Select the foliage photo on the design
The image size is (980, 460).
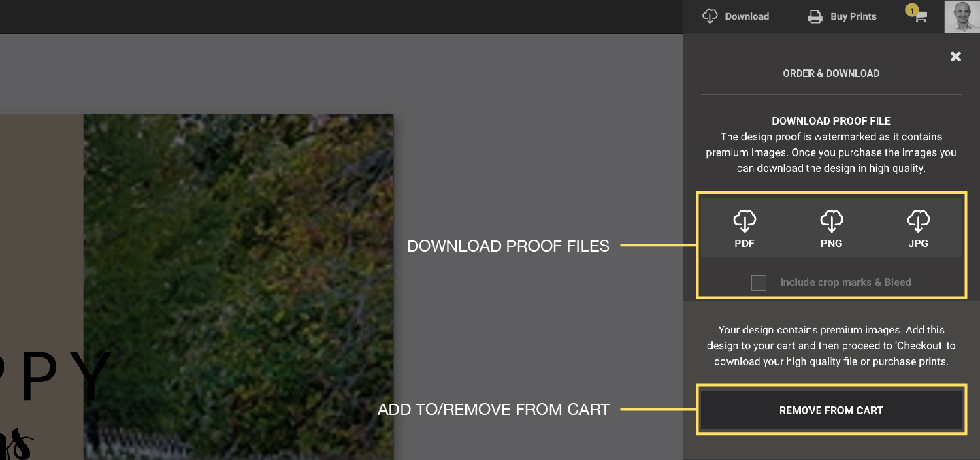point(238,259)
